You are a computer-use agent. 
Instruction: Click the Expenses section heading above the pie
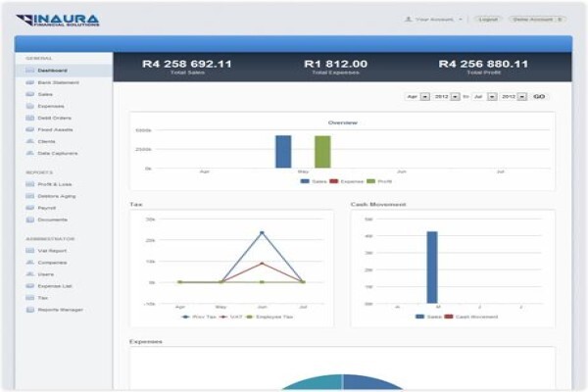tap(146, 342)
